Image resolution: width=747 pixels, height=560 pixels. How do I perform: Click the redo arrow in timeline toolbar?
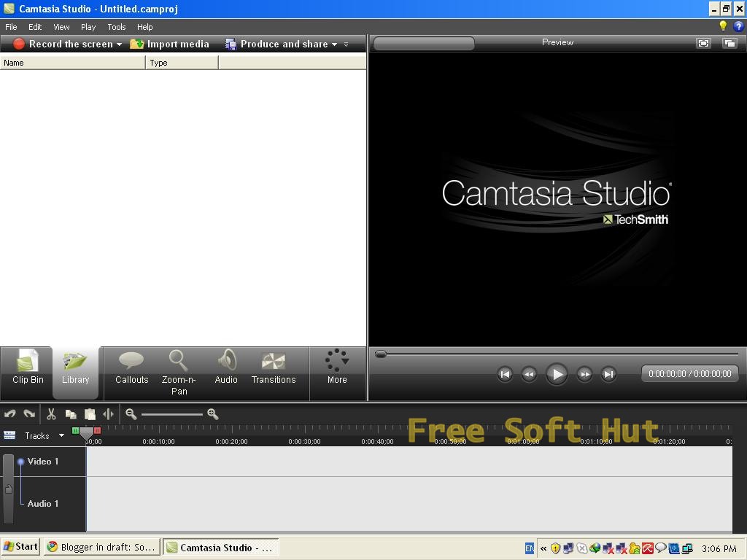(29, 414)
